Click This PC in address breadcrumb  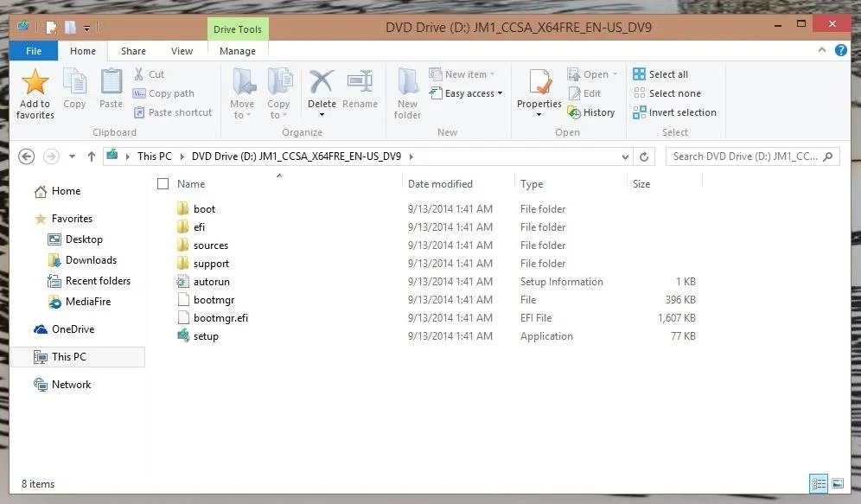click(155, 156)
